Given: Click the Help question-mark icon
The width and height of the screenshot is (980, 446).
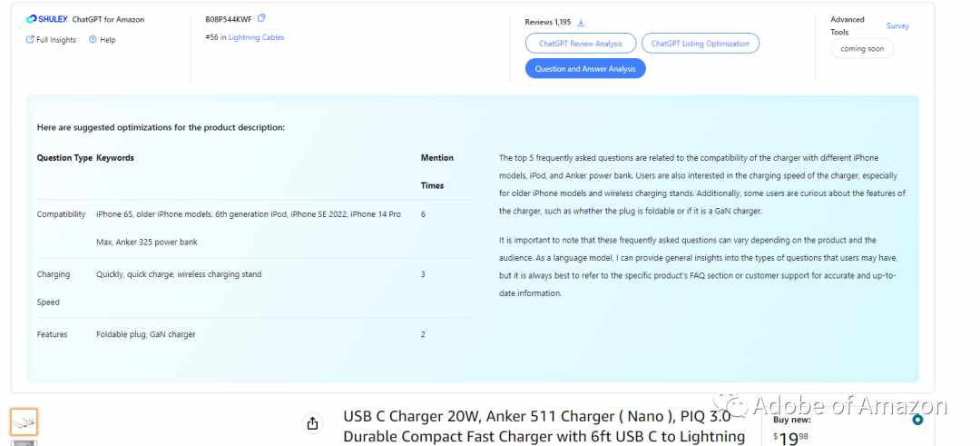Looking at the screenshot, I should click(x=93, y=39).
